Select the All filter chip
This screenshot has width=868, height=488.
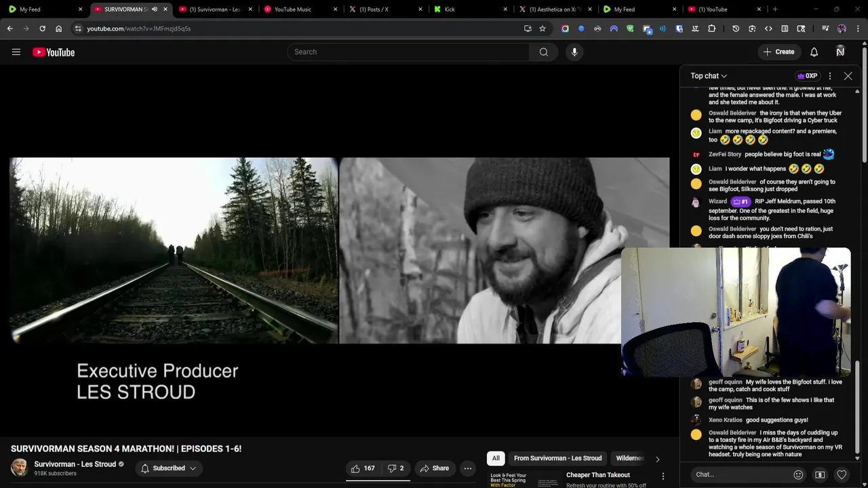[x=496, y=458]
